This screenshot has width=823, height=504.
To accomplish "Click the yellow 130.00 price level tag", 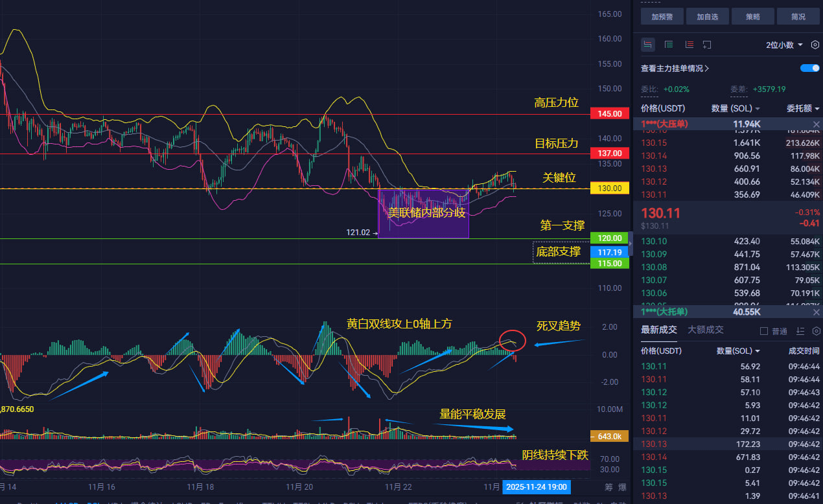I will (610, 188).
